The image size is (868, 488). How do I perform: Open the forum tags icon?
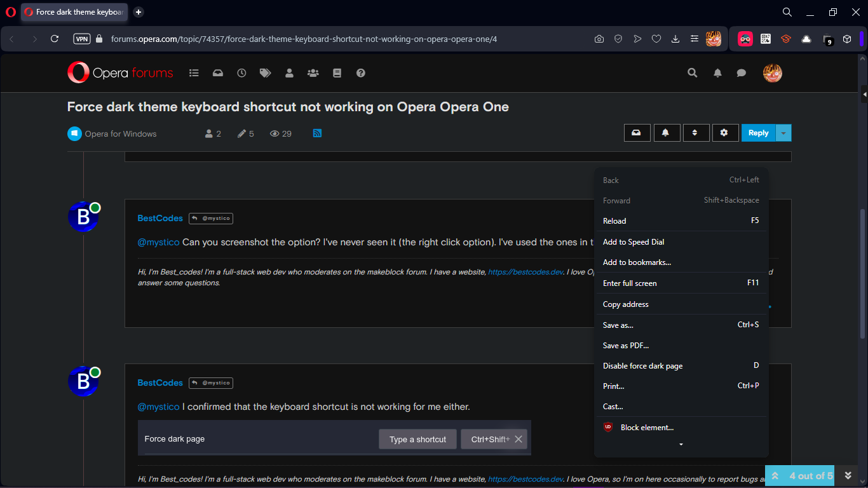coord(265,73)
